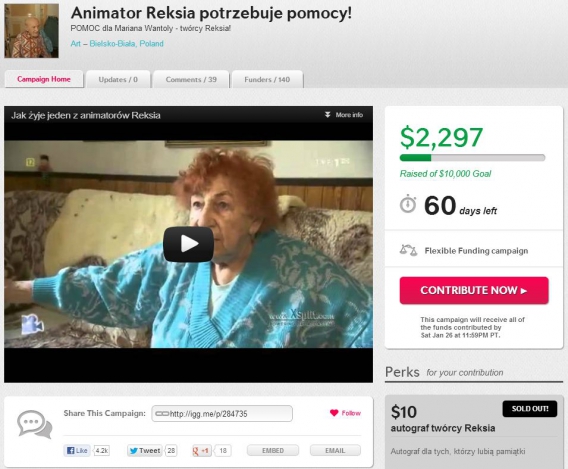
Task: Open the Bielsko-Biała, Poland link
Action: pos(126,43)
